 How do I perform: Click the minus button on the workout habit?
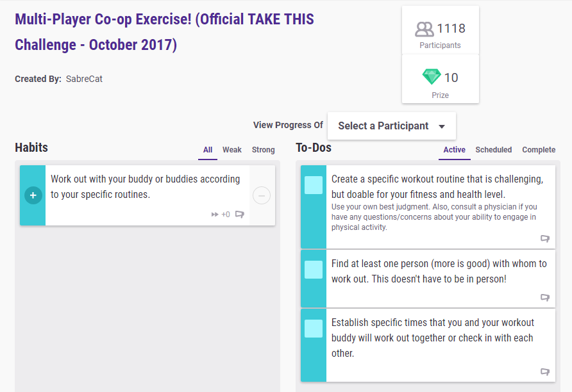pos(262,195)
